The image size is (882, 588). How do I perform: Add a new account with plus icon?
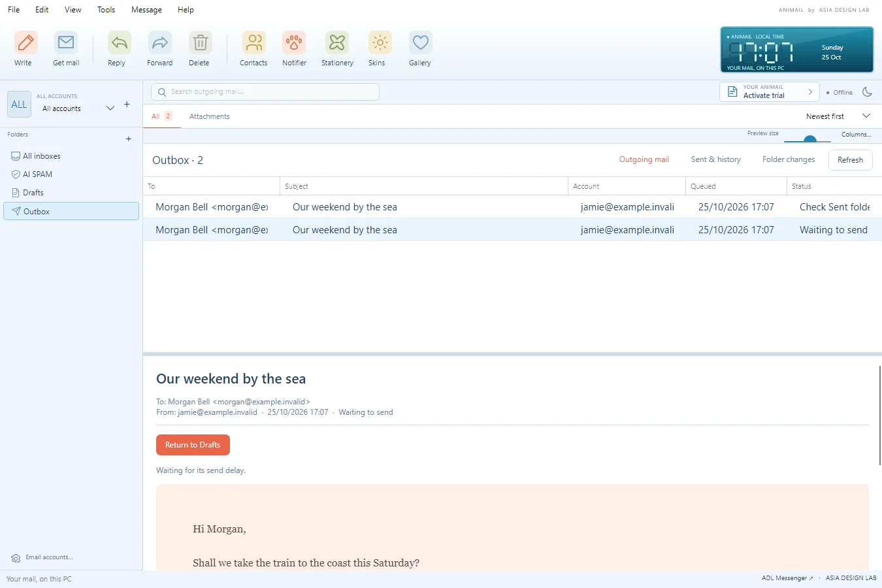pos(127,104)
